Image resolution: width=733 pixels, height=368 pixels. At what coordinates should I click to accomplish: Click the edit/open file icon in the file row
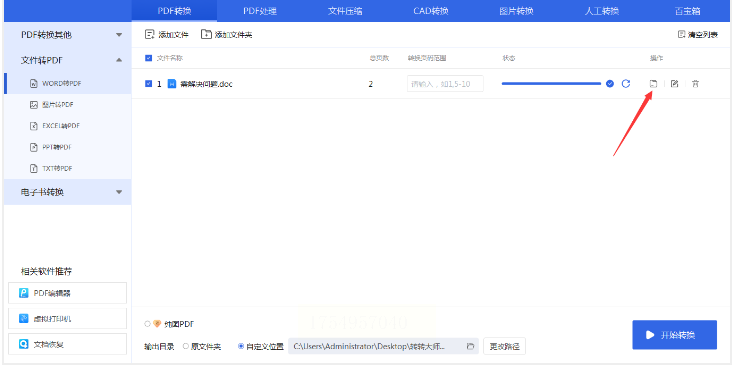tap(674, 84)
